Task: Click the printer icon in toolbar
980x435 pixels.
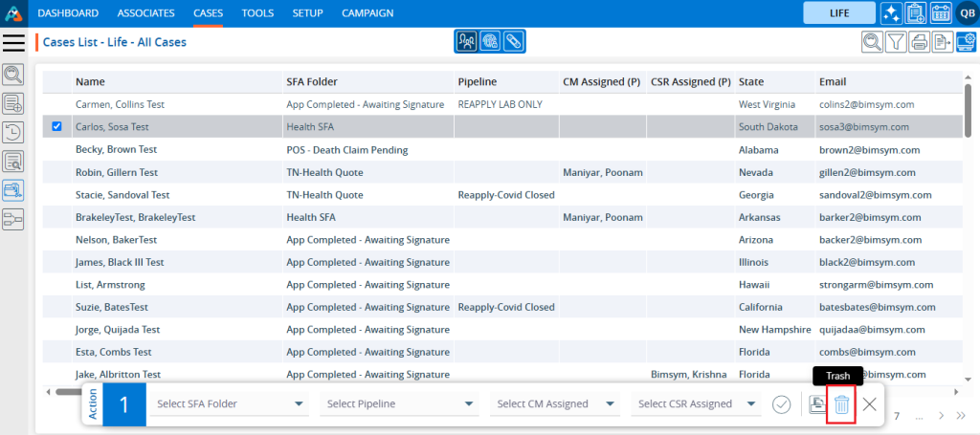Action: click(x=919, y=41)
